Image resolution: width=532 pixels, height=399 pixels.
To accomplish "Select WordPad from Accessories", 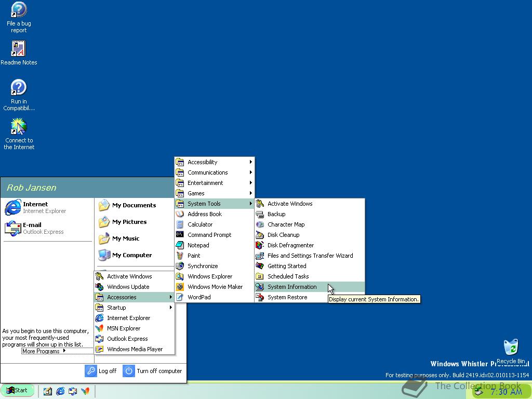I will click(x=215, y=297).
